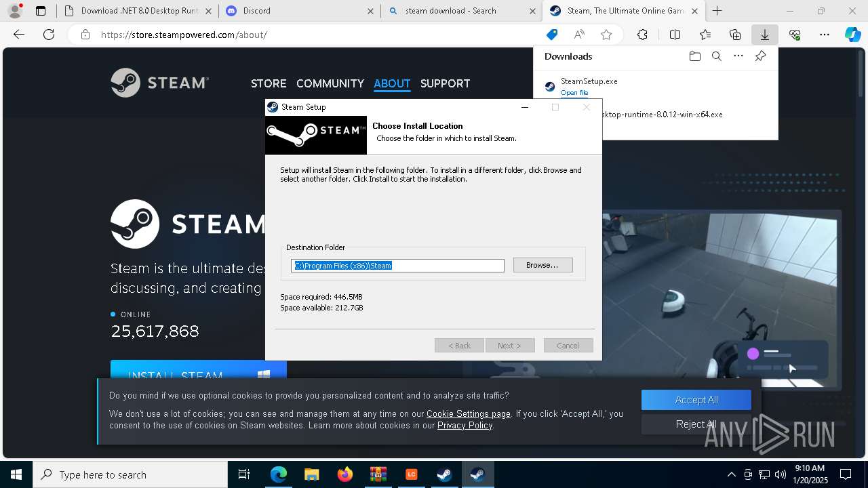Open ABOUT page on Steam site
Image resolution: width=868 pixels, height=488 pixels.
(x=392, y=83)
